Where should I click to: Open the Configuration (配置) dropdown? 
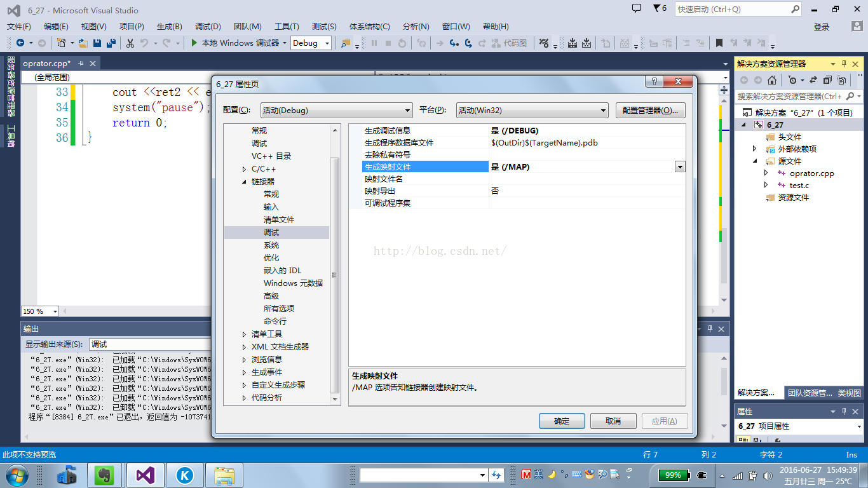[336, 110]
